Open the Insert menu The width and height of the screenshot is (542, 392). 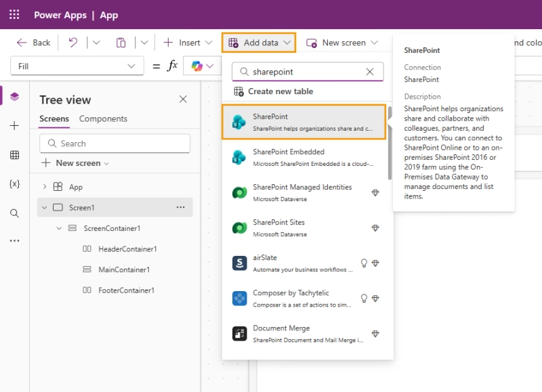[x=188, y=43]
